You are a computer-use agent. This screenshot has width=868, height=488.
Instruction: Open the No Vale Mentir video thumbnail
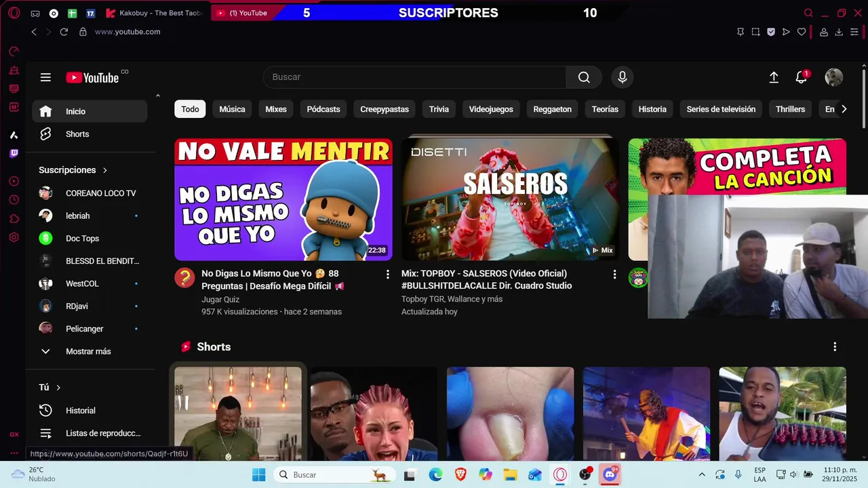pyautogui.click(x=283, y=199)
